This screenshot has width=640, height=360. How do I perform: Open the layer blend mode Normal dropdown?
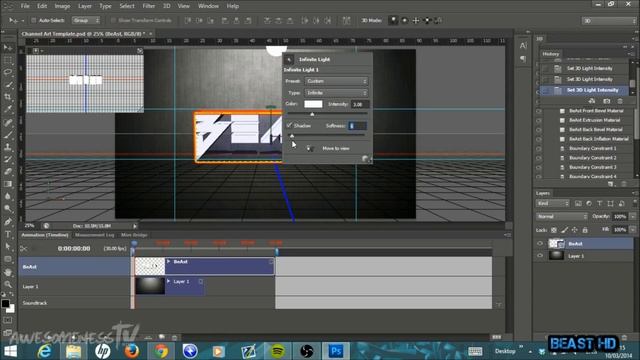coord(562,216)
